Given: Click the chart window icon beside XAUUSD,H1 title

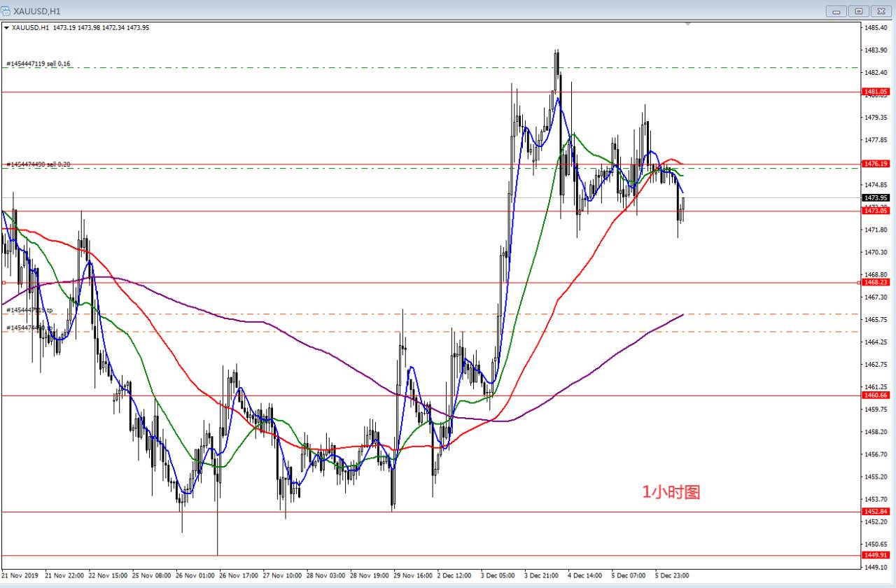Looking at the screenshot, I should [7, 10].
